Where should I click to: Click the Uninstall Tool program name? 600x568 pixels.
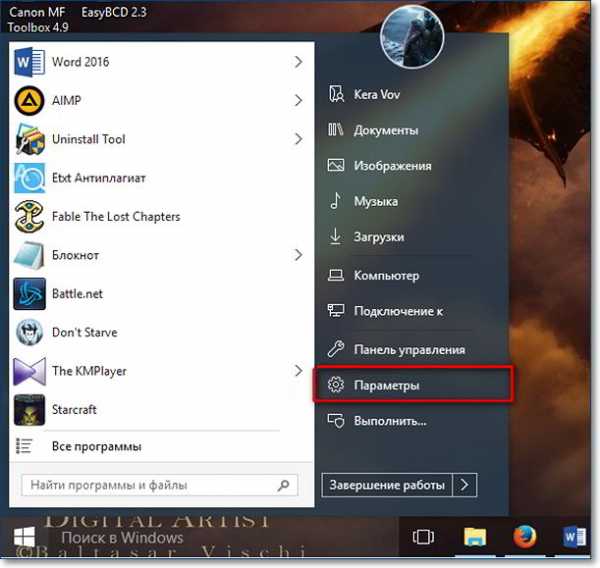[x=89, y=139]
